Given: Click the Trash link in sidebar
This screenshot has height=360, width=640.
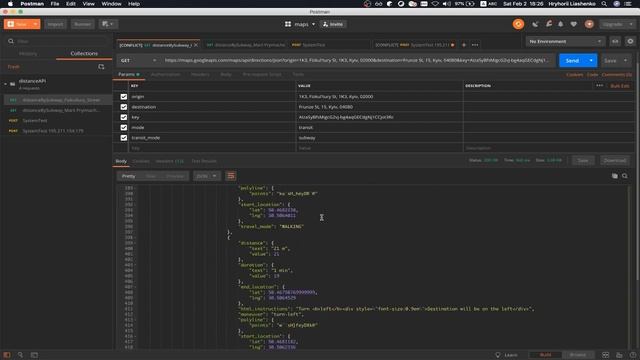Looking at the screenshot, I should pos(13,67).
